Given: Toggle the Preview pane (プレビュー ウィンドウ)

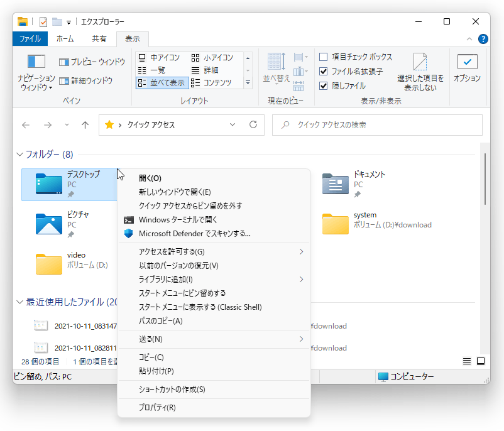Looking at the screenshot, I should click(x=92, y=62).
